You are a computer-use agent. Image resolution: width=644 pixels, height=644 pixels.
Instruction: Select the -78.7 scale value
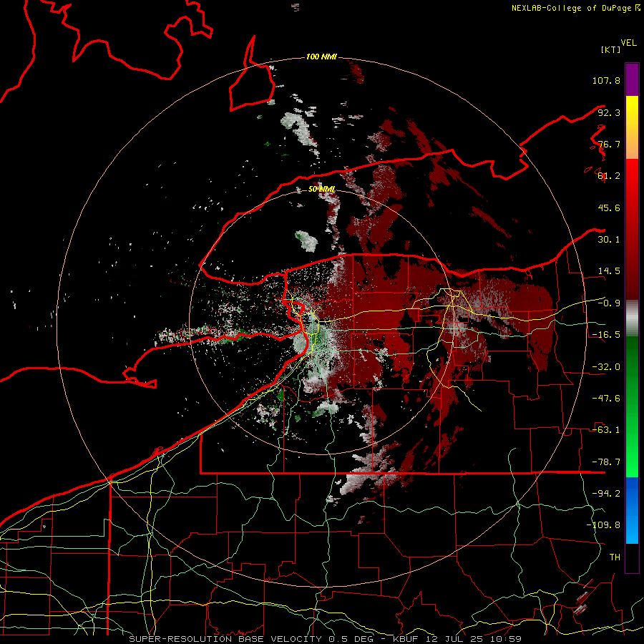coord(606,462)
